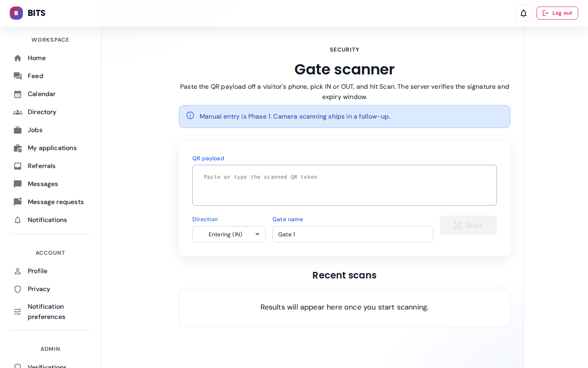Click the Directory people icon
Viewport: 588px width, 368px height.
coord(18,112)
